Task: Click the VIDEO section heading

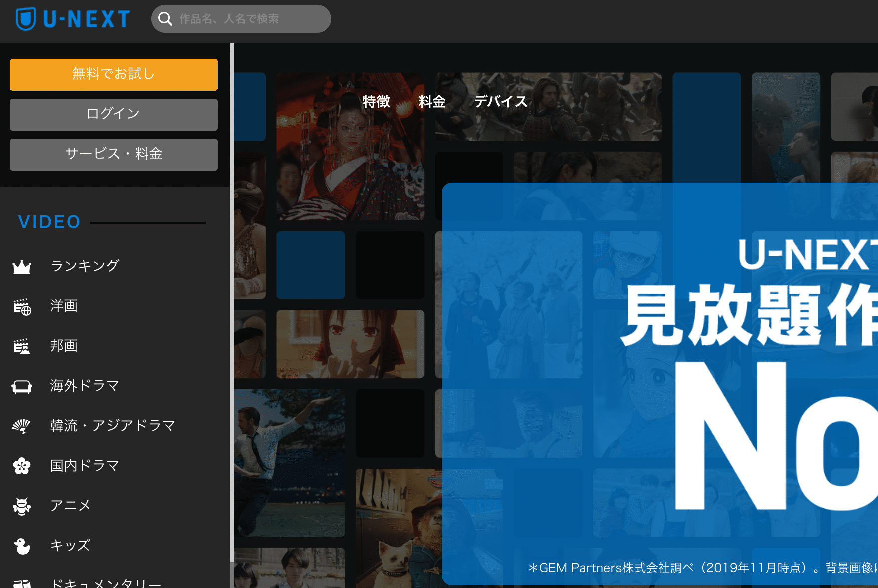Action: pos(49,222)
